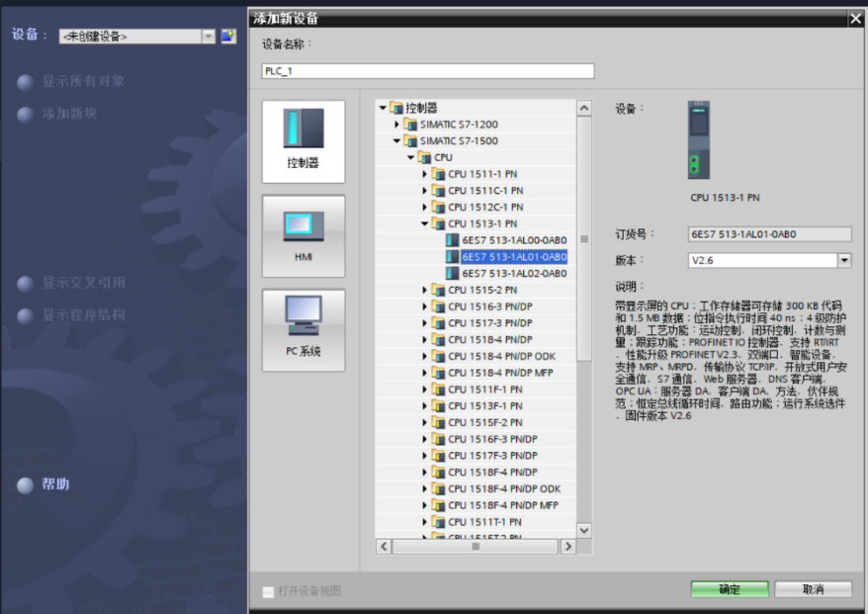Select the CPU 1518F-4 PN/DP MFP tree item
Viewport: 868px width, 614px height.
(503, 505)
